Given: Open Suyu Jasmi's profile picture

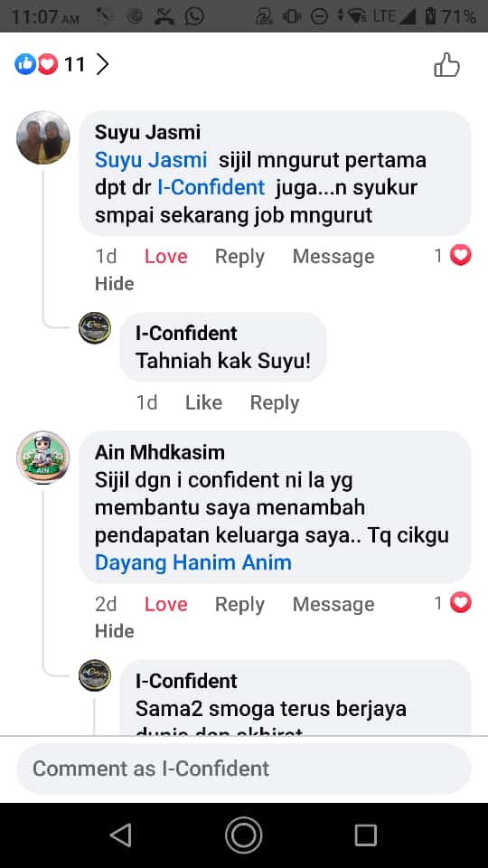Looking at the screenshot, I should click(43, 137).
